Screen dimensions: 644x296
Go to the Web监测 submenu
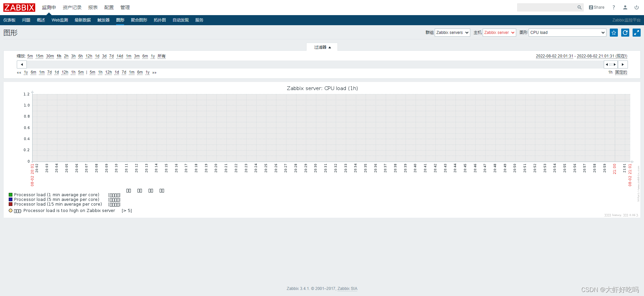(60, 20)
